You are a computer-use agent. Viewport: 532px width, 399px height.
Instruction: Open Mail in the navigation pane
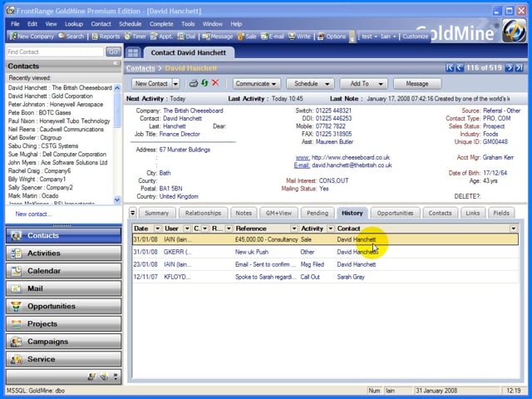[63, 288]
